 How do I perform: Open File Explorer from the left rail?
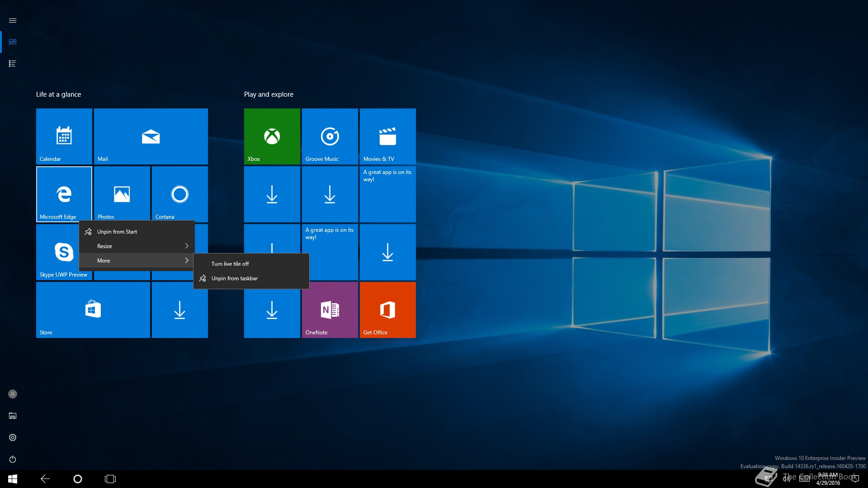[13, 416]
